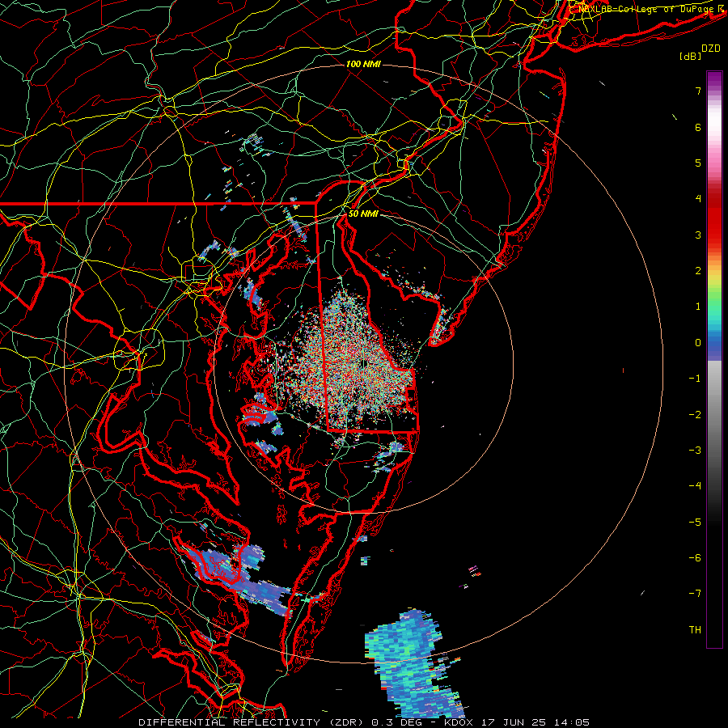The width and height of the screenshot is (728, 728).
Task: Click the positive "5" scale value
Action: coord(698,163)
